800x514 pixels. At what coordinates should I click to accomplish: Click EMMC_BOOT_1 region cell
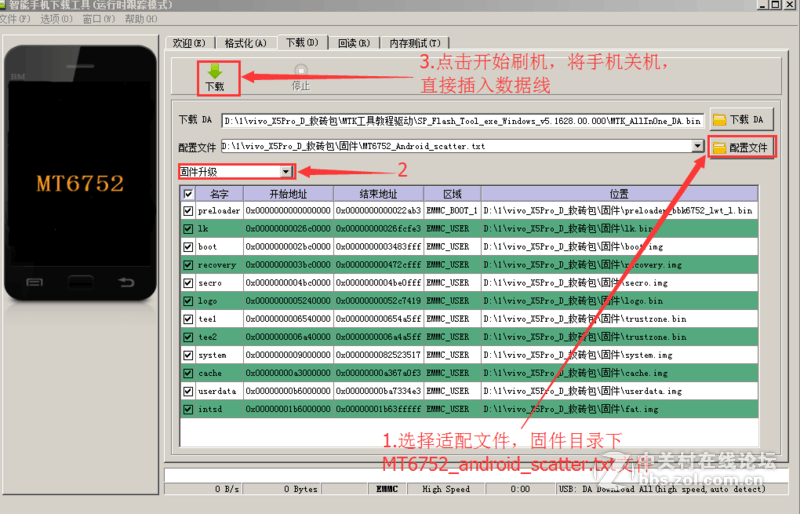452,210
